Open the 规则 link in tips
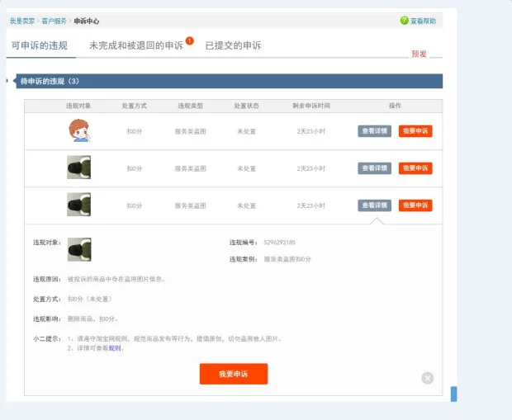 (x=115, y=348)
